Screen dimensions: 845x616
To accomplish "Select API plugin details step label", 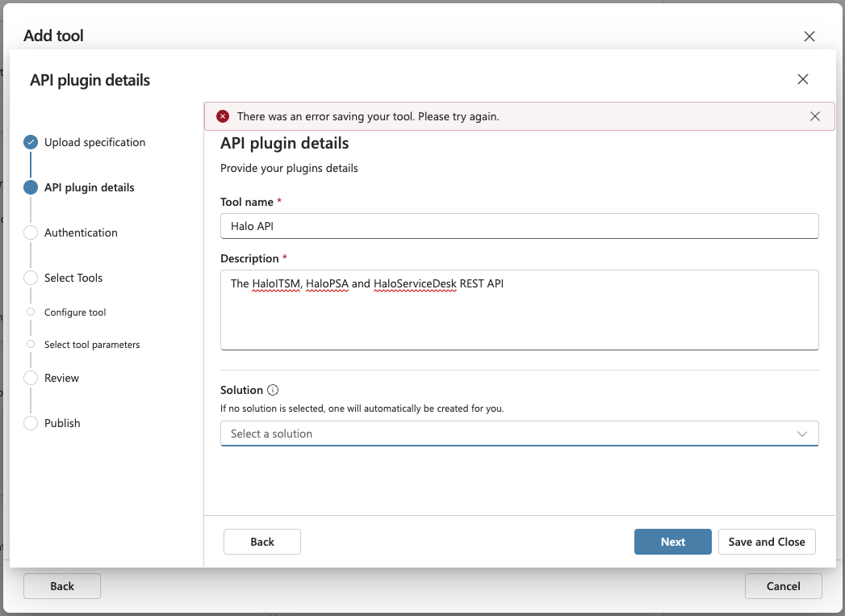I will [x=90, y=187].
